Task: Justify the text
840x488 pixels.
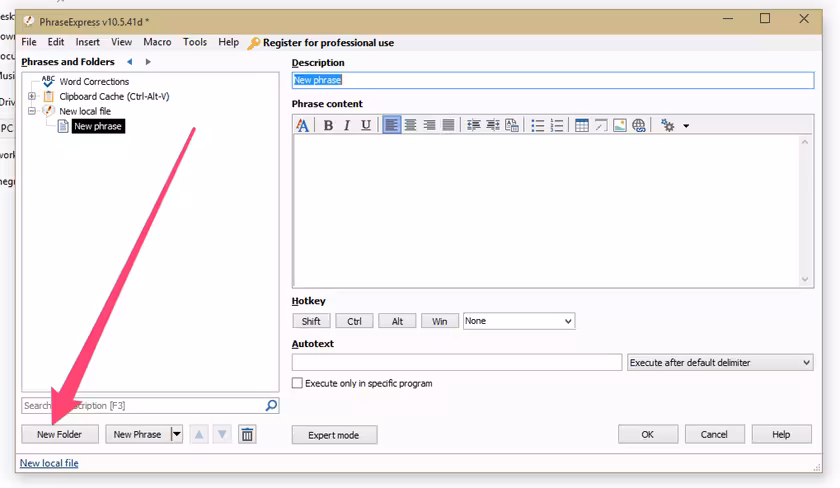Action: pyautogui.click(x=448, y=125)
